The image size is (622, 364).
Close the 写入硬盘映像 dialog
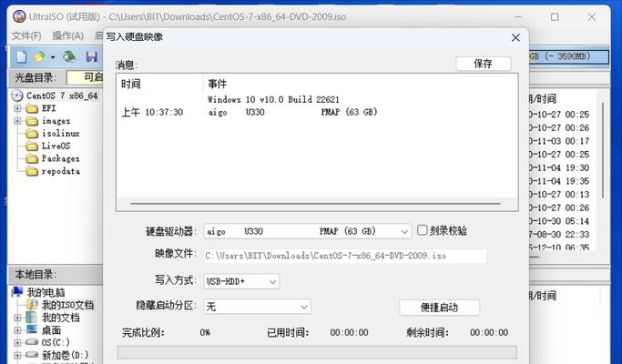(515, 37)
